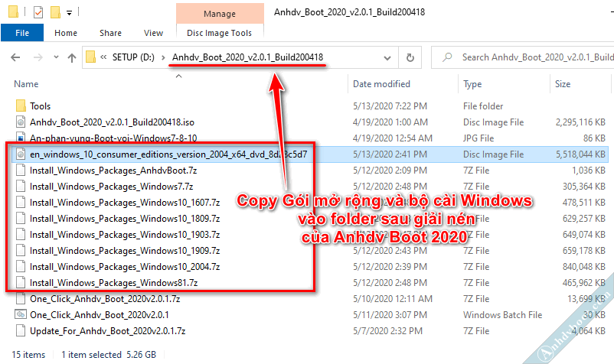The width and height of the screenshot is (614, 364).
Task: Select Install_Windows_Packages_Windows10_2004.7z
Action: [x=125, y=267]
